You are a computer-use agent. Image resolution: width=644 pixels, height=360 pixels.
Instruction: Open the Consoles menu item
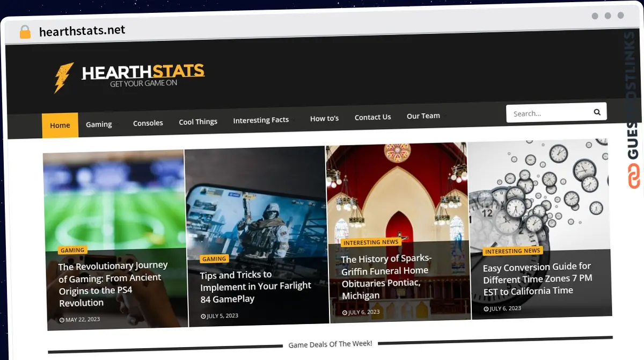pos(148,123)
